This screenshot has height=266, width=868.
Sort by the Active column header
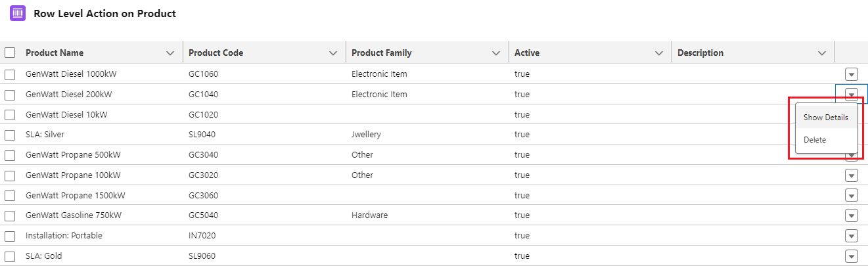527,53
